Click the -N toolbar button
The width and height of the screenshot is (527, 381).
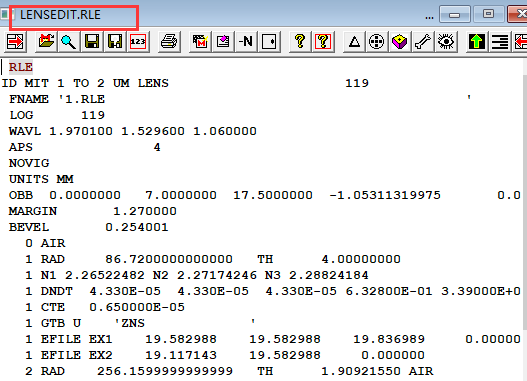(x=246, y=42)
